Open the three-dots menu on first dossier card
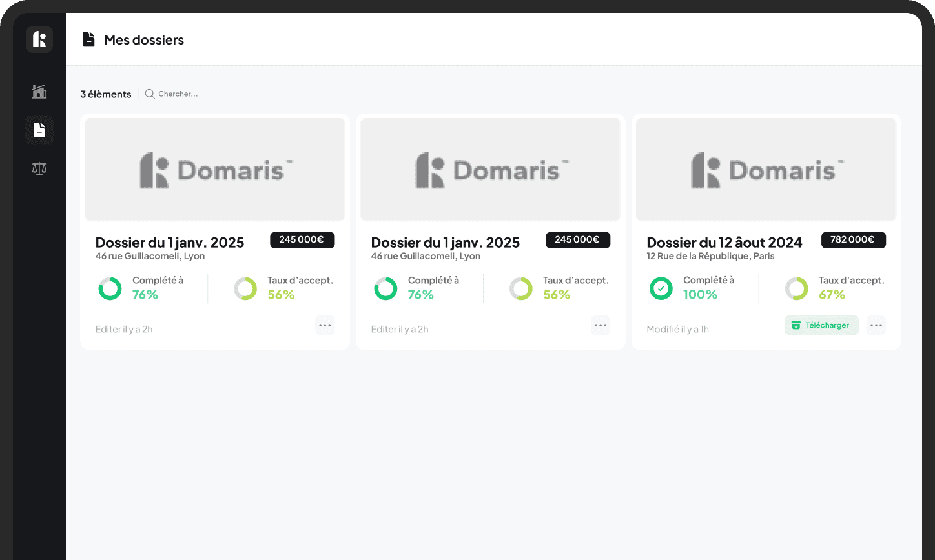935x560 pixels. [325, 325]
